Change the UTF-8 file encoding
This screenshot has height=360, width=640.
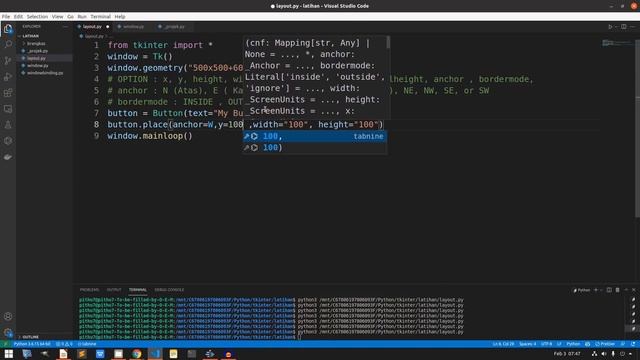[x=546, y=344]
